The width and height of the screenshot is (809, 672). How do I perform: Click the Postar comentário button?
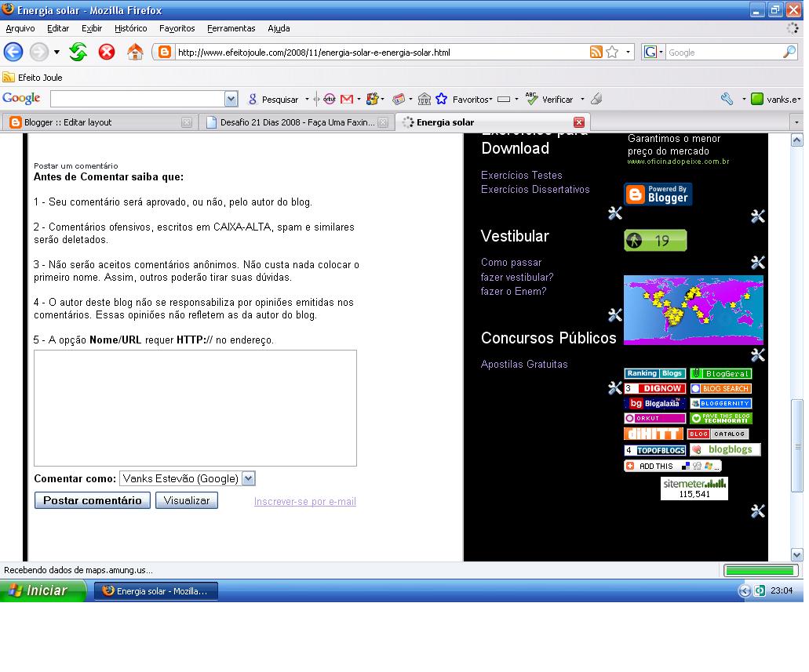[x=93, y=500]
